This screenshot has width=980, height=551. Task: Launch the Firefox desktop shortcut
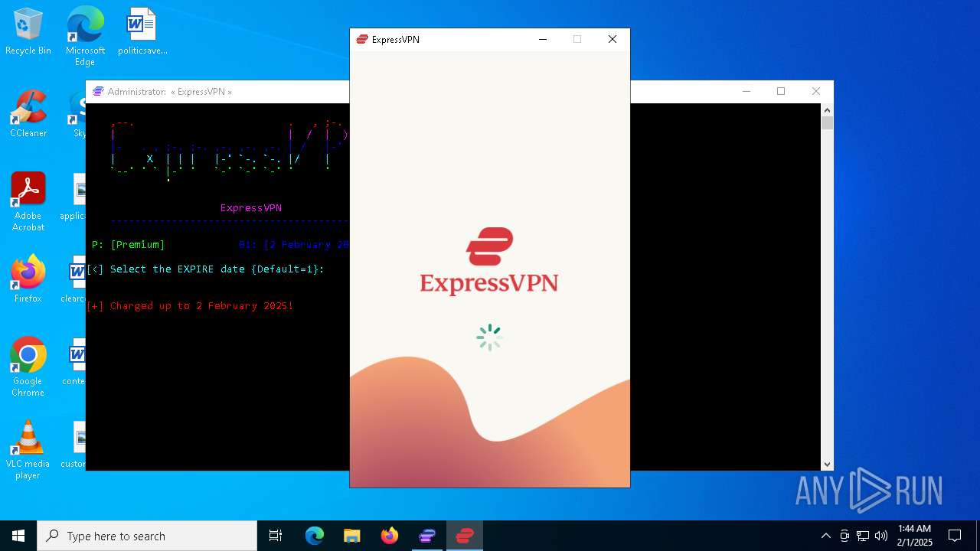[28, 279]
